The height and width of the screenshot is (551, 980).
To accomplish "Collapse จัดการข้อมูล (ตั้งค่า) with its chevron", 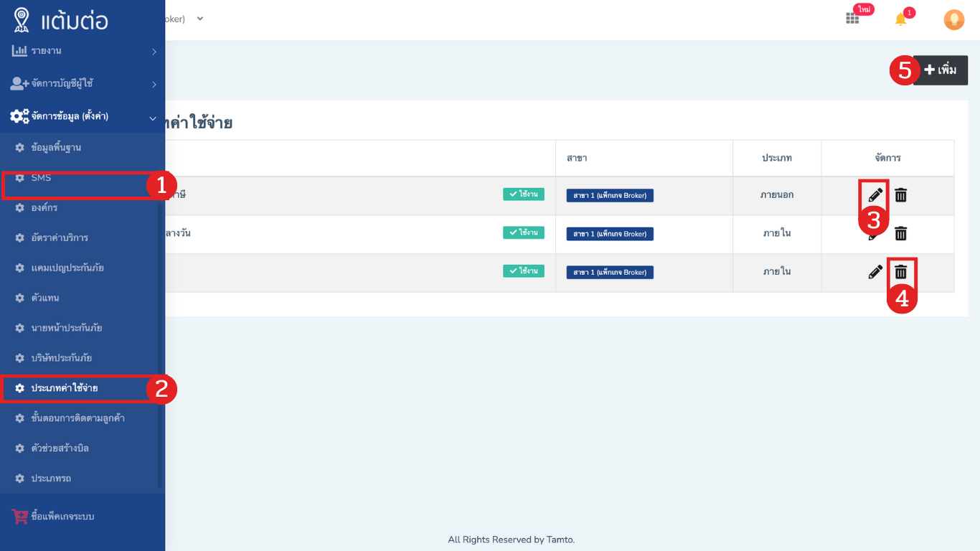I will tap(153, 118).
